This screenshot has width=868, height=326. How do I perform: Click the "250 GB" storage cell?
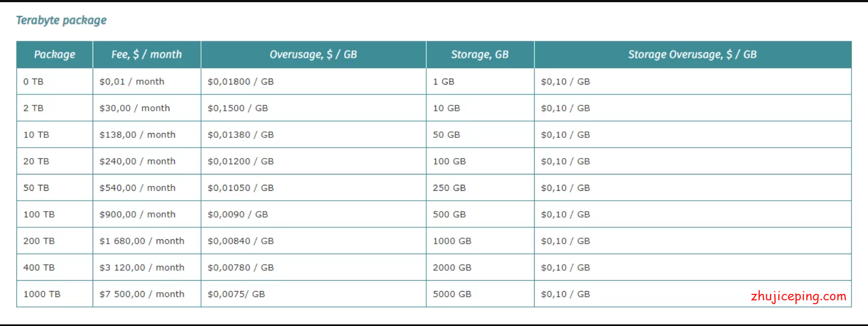(449, 188)
